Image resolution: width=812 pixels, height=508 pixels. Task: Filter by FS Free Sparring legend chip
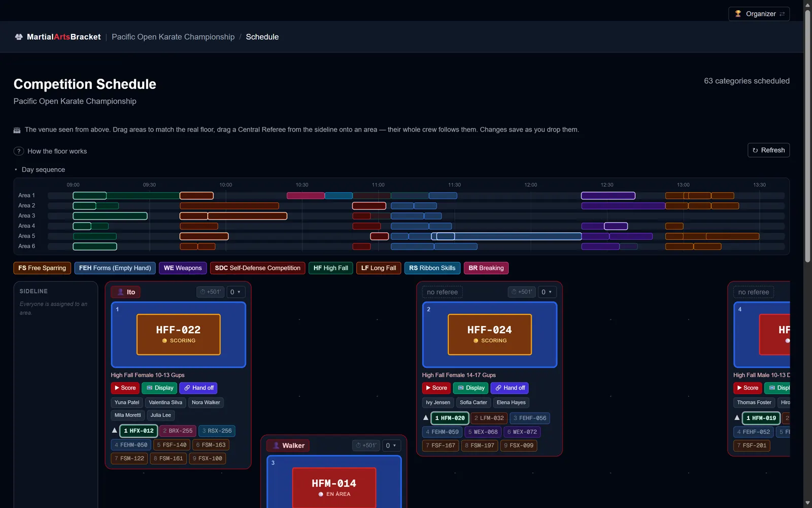pyautogui.click(x=42, y=268)
